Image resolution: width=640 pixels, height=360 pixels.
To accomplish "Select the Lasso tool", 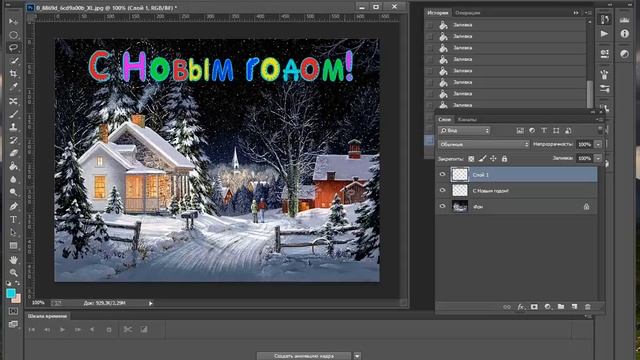I will pos(13,48).
